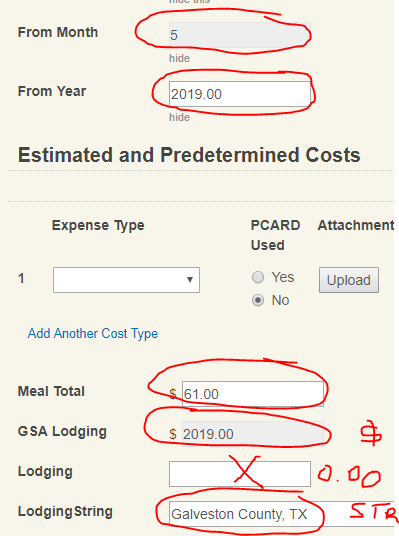Click the GSA Lodging amount field
This screenshot has height=536, width=399.
coord(253,434)
